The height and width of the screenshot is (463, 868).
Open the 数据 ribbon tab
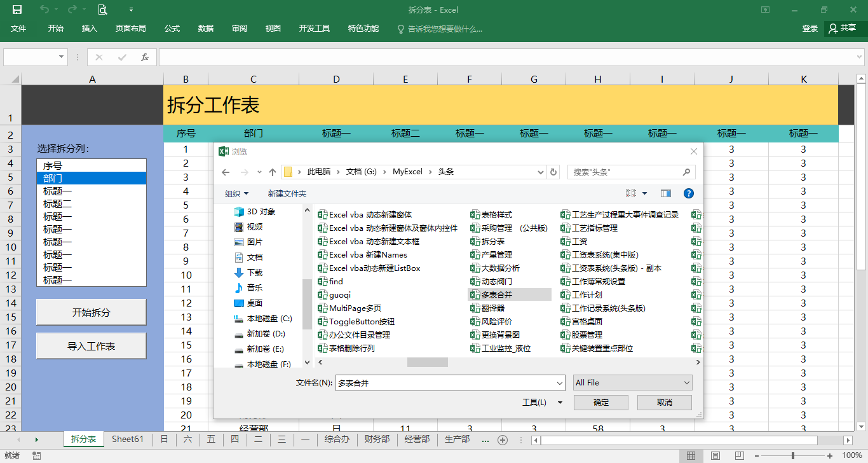(205, 29)
